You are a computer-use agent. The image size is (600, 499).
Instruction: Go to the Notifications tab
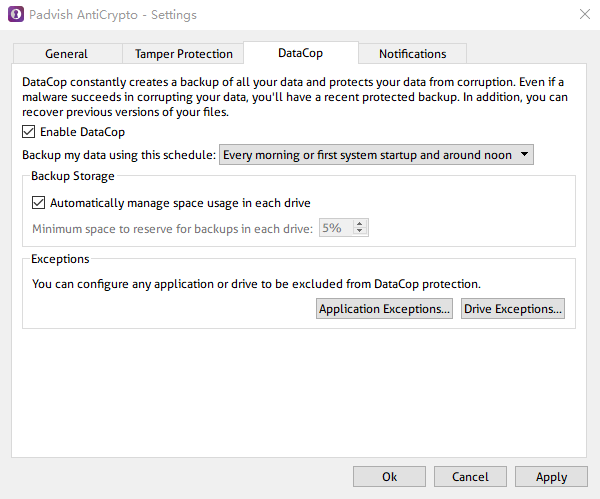click(412, 54)
